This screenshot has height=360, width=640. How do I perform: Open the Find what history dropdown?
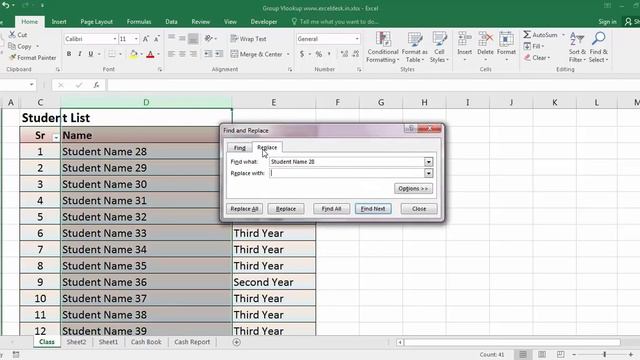[x=428, y=162]
